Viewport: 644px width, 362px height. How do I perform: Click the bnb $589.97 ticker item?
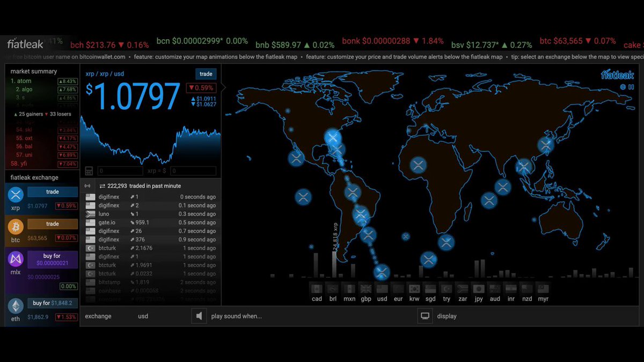(295, 45)
